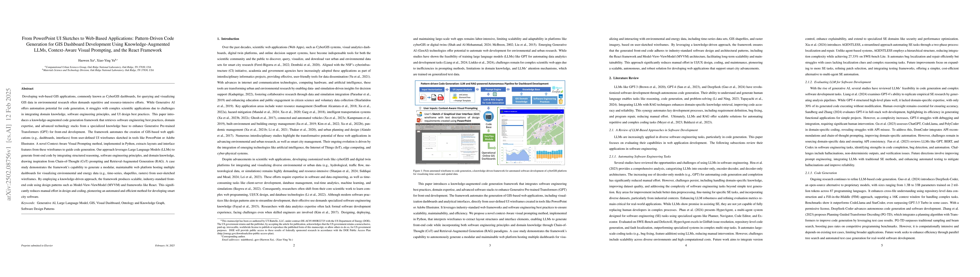The image size is (980, 277).
Task: Click the PowerPoint icon under Input Vectorization
Action: pyautogui.click(x=423, y=97)
